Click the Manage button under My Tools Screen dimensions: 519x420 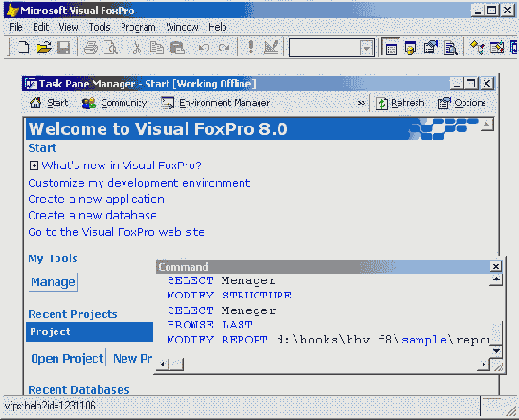pyautogui.click(x=53, y=282)
